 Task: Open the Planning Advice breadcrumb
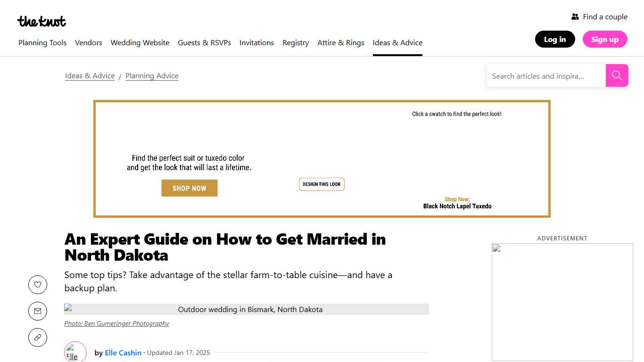(152, 75)
